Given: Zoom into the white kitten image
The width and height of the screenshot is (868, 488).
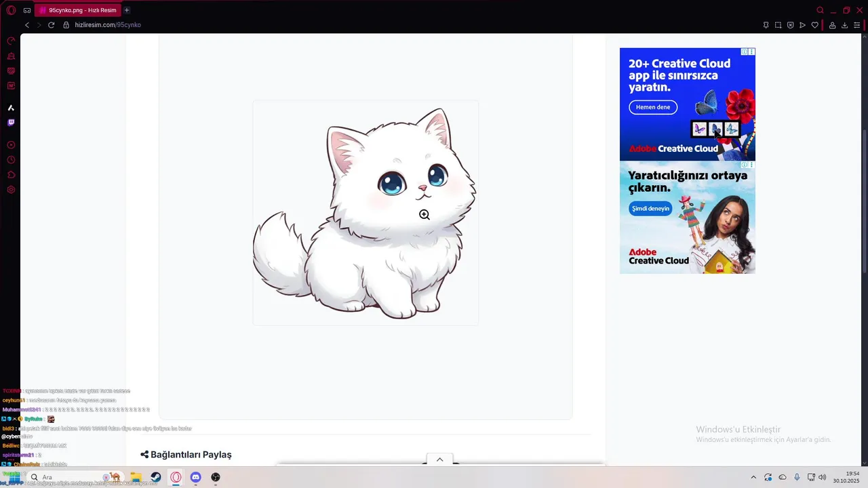Looking at the screenshot, I should [366, 213].
